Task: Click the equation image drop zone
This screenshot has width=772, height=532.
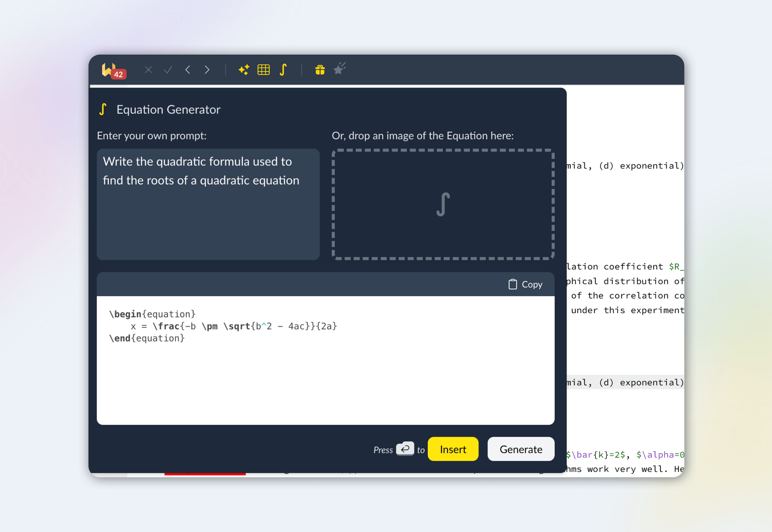Action: click(x=443, y=204)
